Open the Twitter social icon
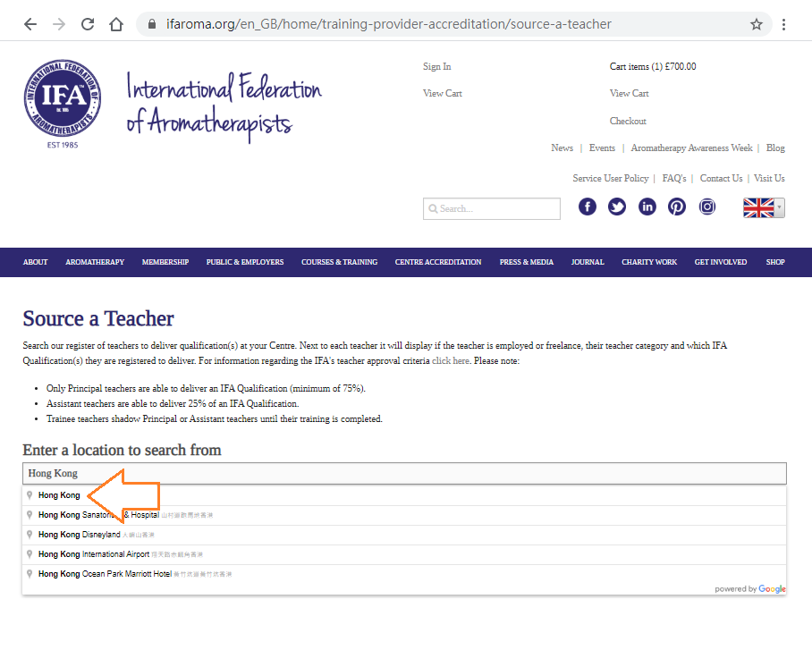Viewport: 812px width, 650px height. tap(617, 207)
